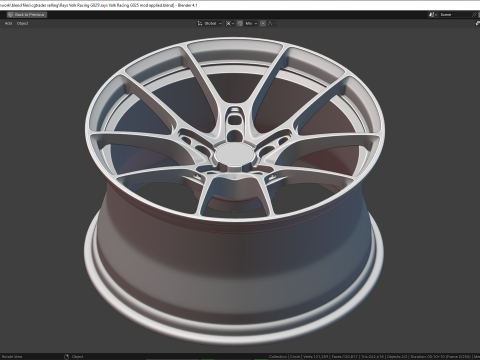The height and width of the screenshot is (360, 480).
Task: Click the pin scene icon
Action: [x=475, y=15]
